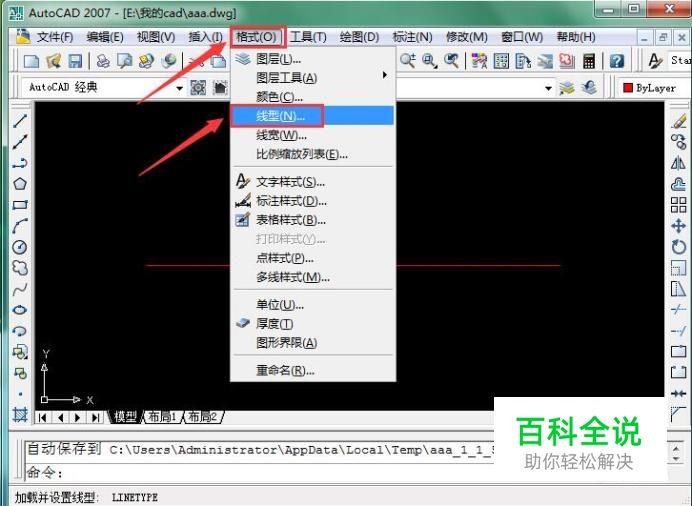Image resolution: width=692 pixels, height=506 pixels.
Task: Choose 线宽(W)... menu entry
Action: coord(312,135)
